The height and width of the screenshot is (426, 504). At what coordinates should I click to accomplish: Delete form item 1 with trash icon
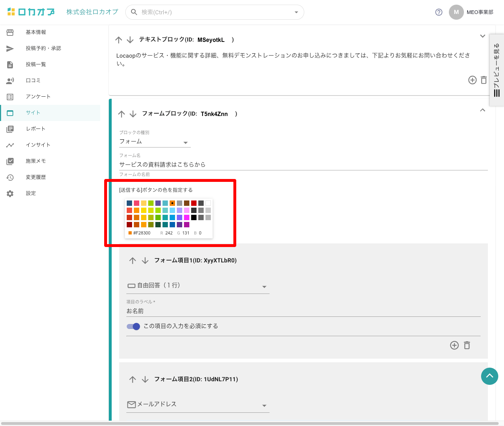[x=467, y=345]
